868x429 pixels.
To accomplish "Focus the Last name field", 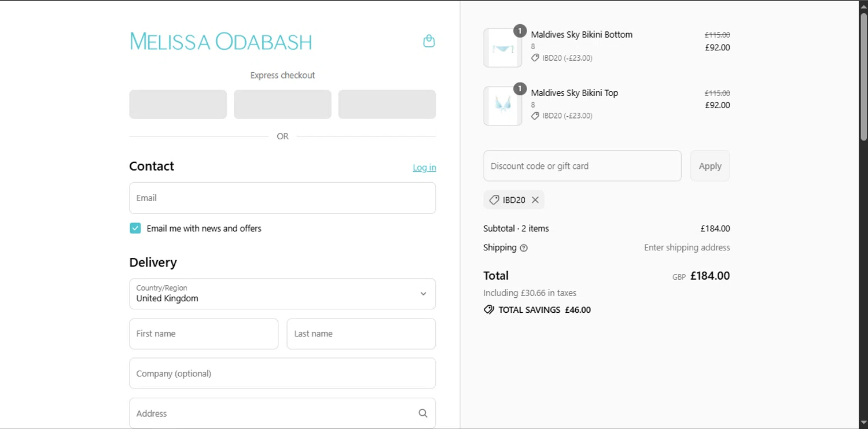I will tap(361, 334).
